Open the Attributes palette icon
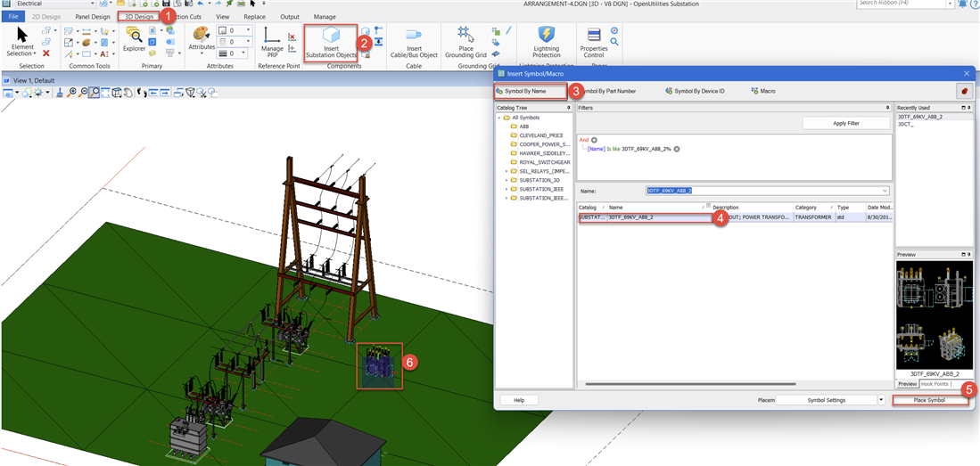The height and width of the screenshot is (466, 980). pyautogui.click(x=202, y=34)
